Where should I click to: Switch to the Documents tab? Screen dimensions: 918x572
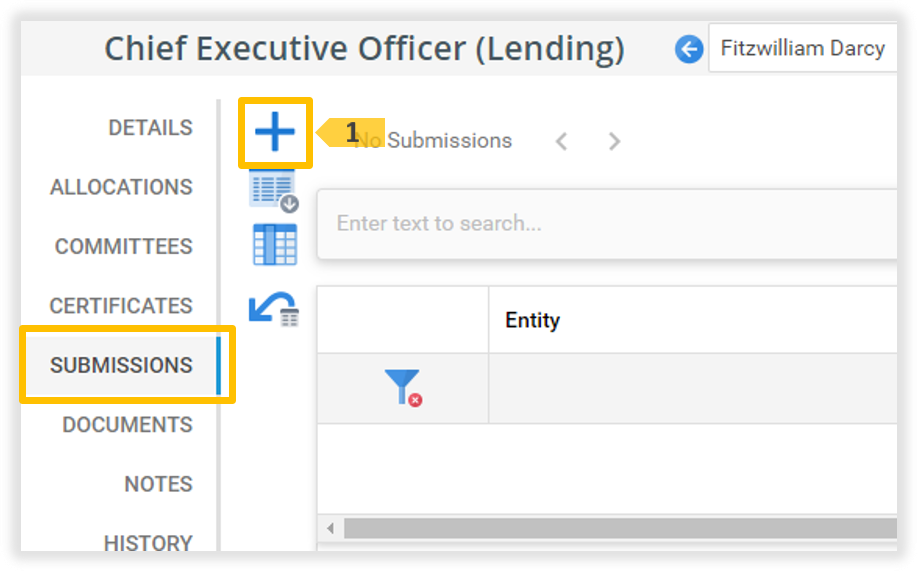(x=127, y=424)
